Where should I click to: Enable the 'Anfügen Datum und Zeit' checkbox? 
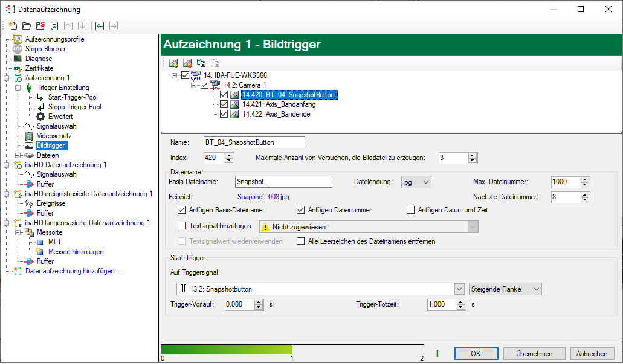(x=411, y=210)
